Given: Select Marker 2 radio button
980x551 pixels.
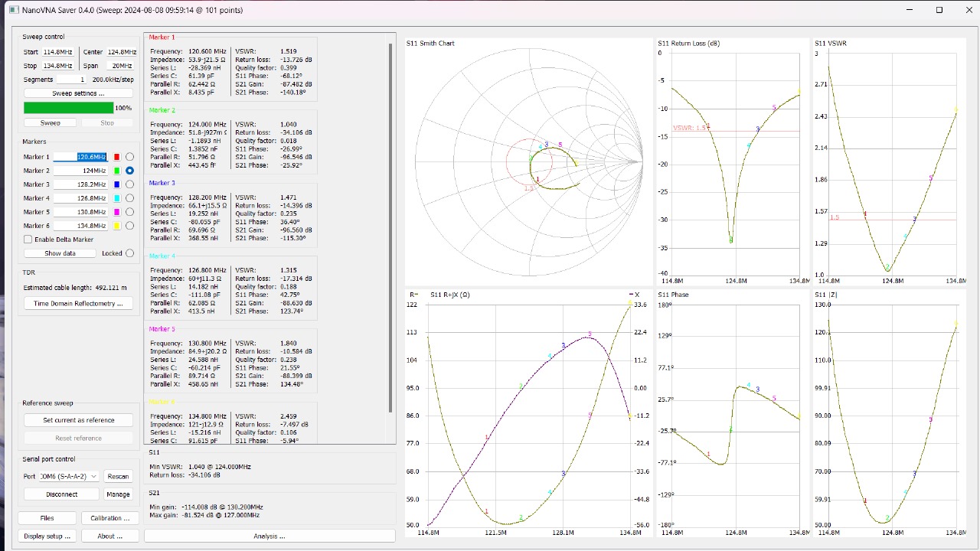Looking at the screenshot, I should point(129,171).
